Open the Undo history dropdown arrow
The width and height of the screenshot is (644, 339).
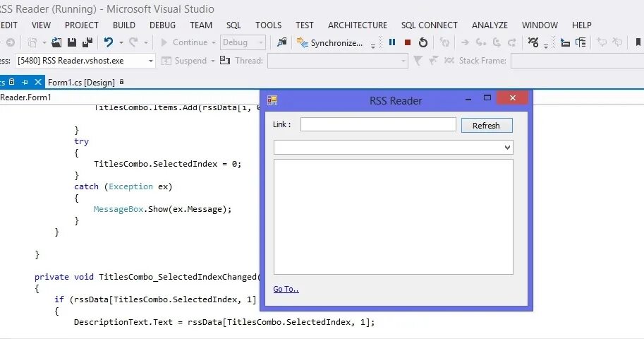[121, 43]
